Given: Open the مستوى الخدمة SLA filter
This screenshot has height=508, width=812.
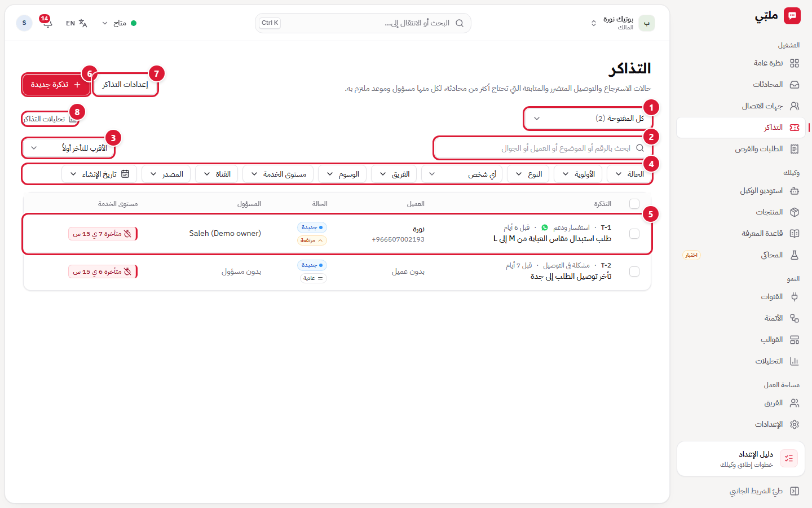Looking at the screenshot, I should coord(278,174).
